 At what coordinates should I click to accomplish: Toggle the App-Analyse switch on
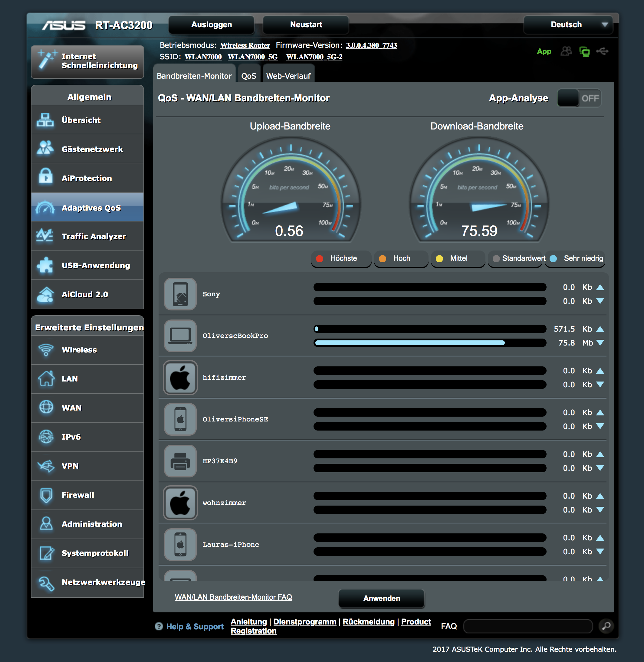(579, 98)
